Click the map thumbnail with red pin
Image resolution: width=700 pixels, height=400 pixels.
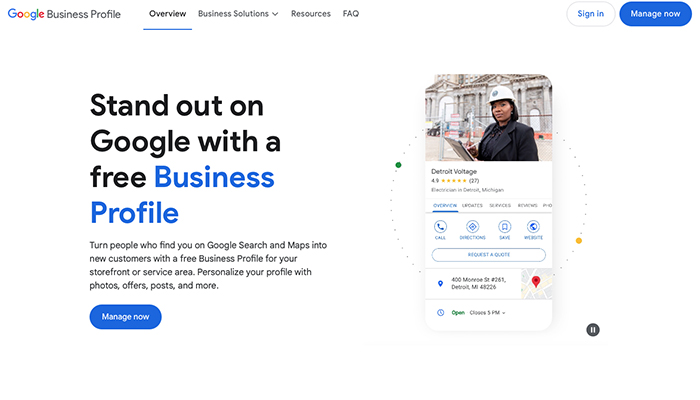[x=536, y=283]
